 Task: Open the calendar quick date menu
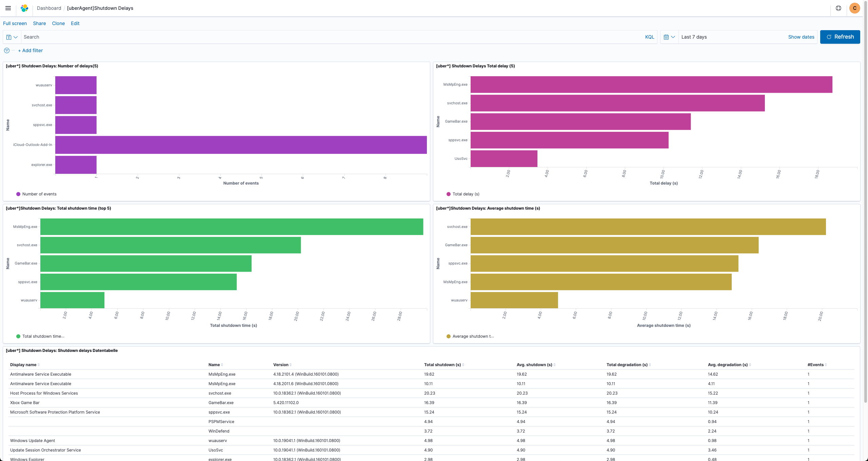pos(669,37)
